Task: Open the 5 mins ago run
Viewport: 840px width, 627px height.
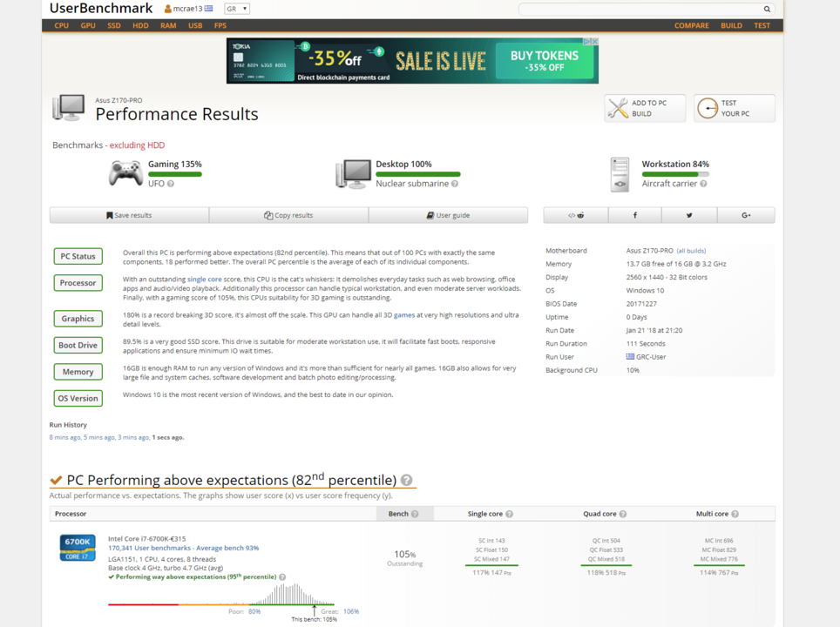Action: [x=99, y=437]
